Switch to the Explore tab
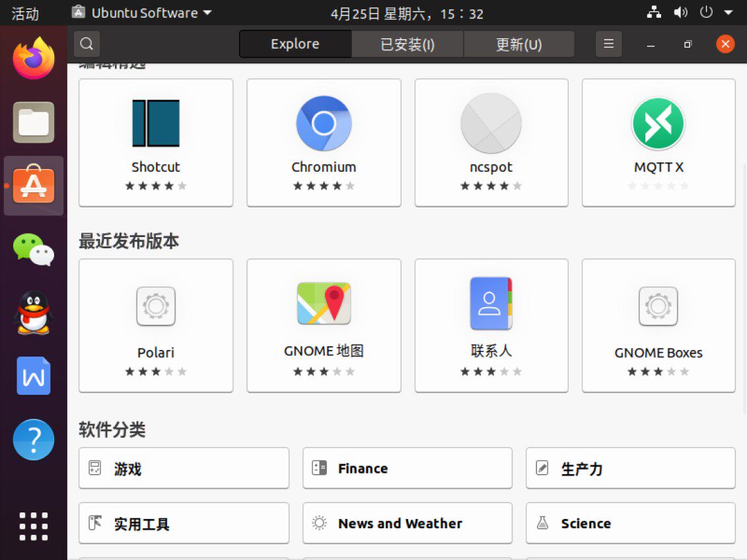This screenshot has width=747, height=560. (x=295, y=44)
